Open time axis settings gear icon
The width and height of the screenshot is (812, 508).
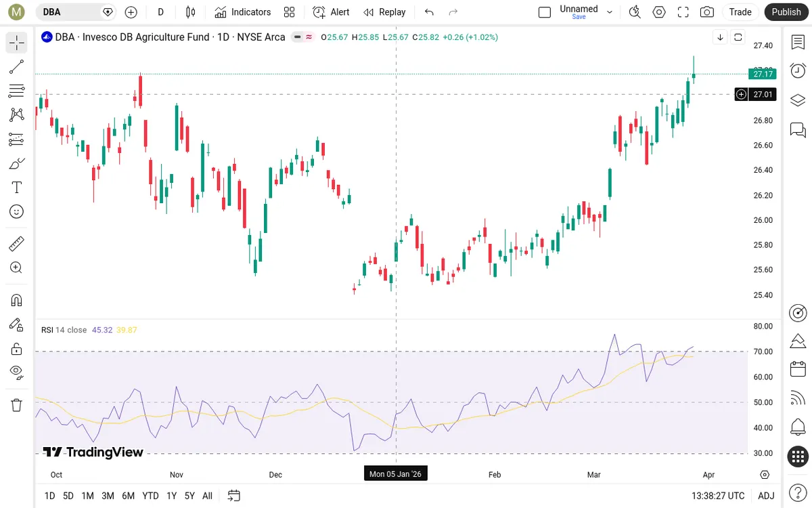[x=765, y=474]
